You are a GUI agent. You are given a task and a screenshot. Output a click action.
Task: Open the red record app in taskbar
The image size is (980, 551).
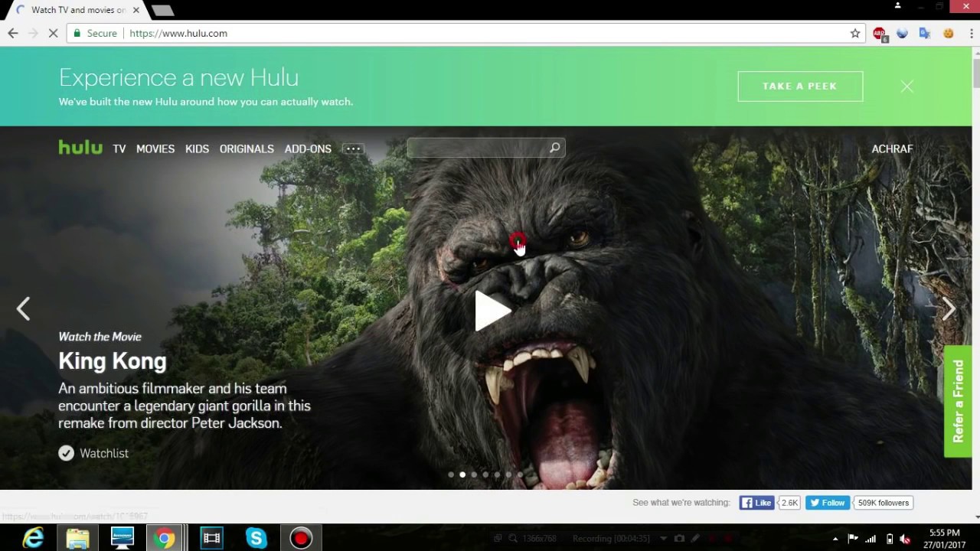click(x=301, y=538)
